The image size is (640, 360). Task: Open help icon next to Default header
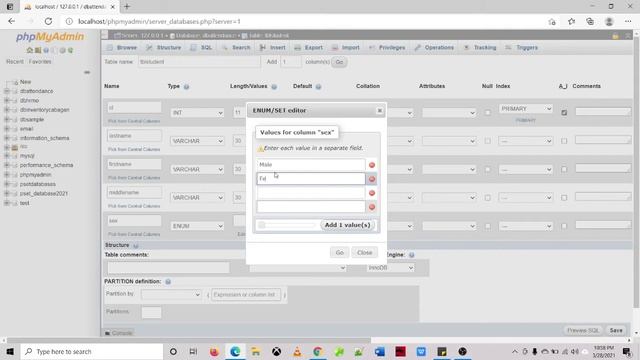[318, 87]
